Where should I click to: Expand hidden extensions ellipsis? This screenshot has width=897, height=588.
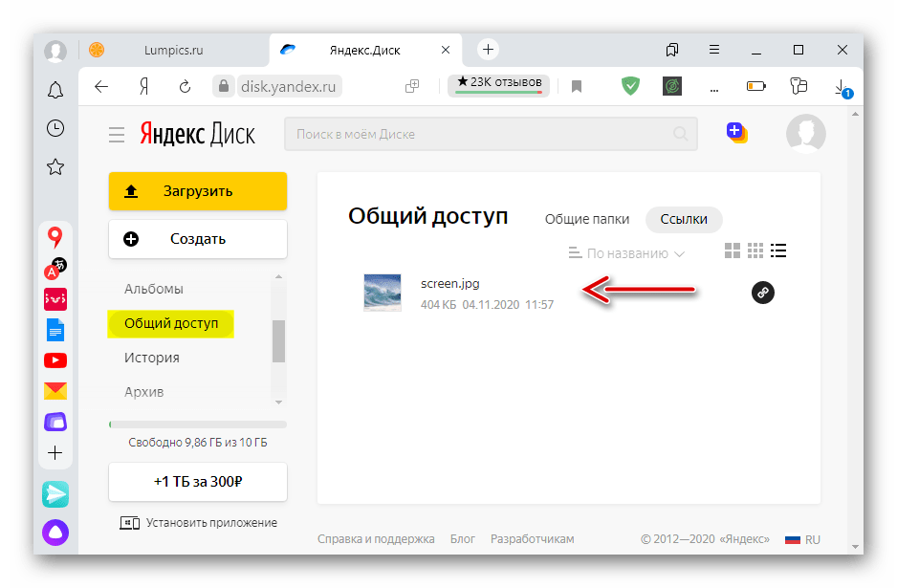click(x=714, y=89)
